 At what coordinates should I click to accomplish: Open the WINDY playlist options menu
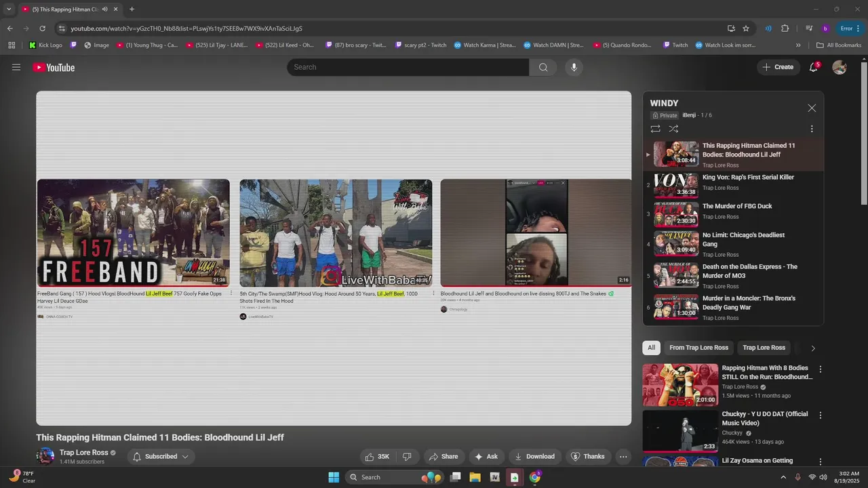(x=812, y=129)
